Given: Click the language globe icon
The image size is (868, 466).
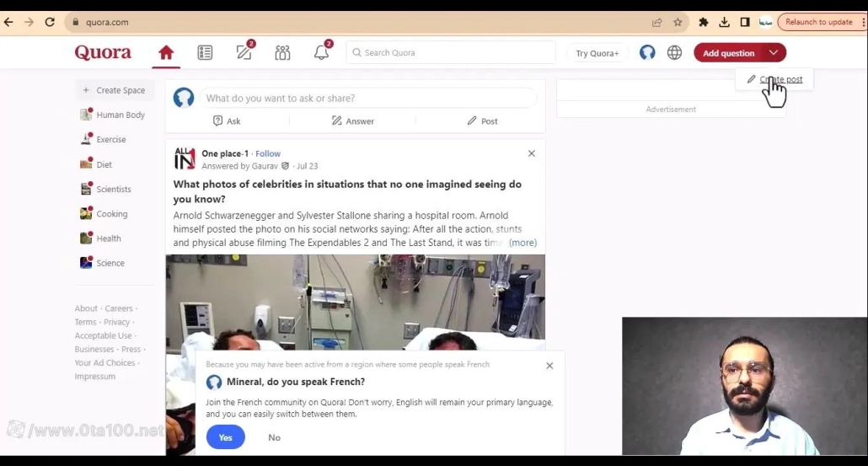Looking at the screenshot, I should click(x=674, y=53).
